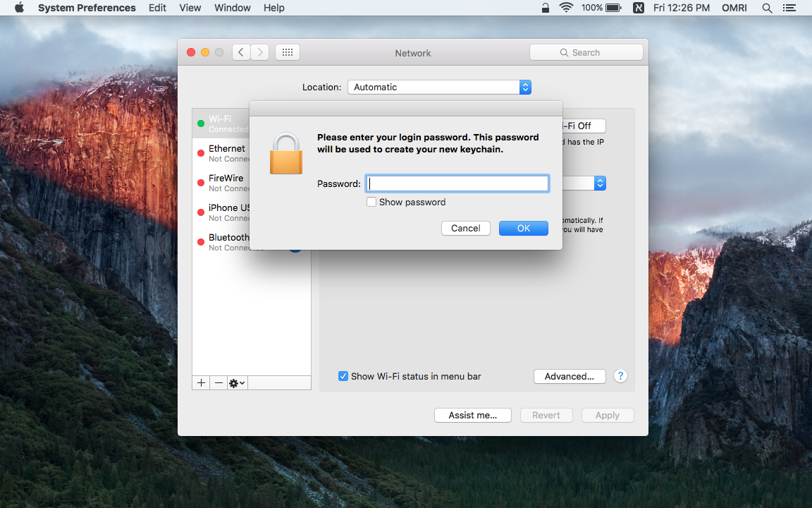Remove service with the minus button
Screen dimensions: 812x508
(x=219, y=383)
